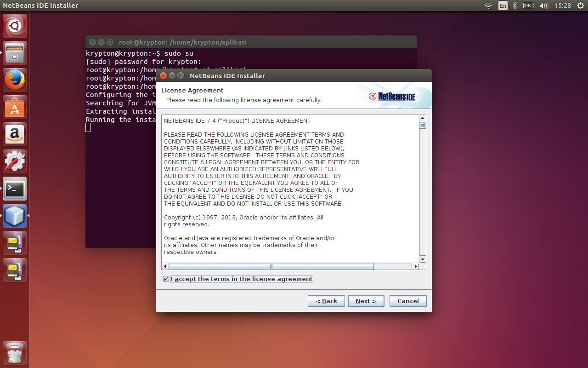
Task: Click the battery status indicator
Action: pyautogui.click(x=528, y=6)
